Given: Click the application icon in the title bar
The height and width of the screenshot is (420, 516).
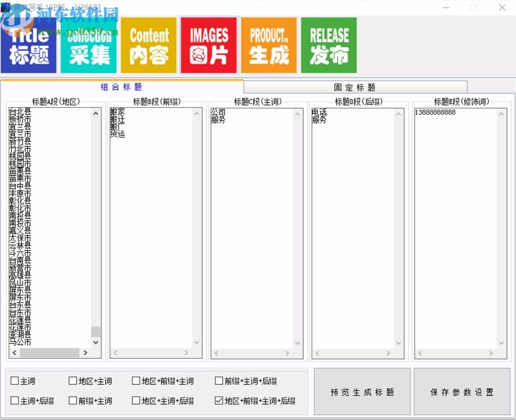Looking at the screenshot, I should coord(7,7).
